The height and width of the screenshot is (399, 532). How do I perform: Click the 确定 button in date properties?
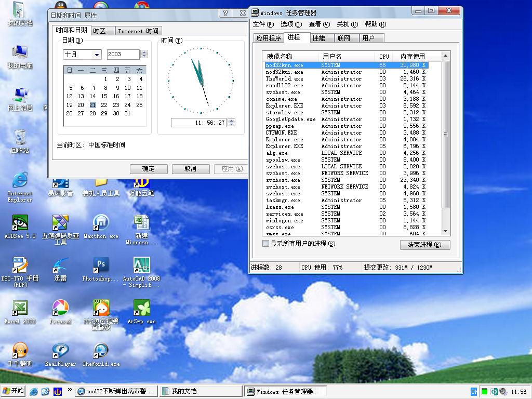[149, 169]
